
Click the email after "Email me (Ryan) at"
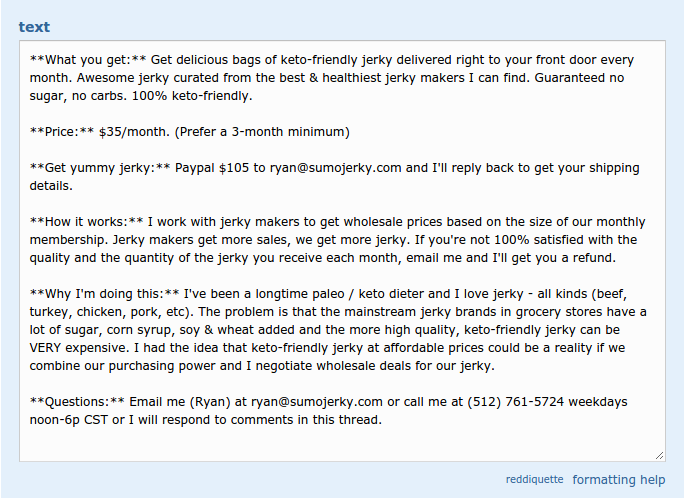[317, 402]
